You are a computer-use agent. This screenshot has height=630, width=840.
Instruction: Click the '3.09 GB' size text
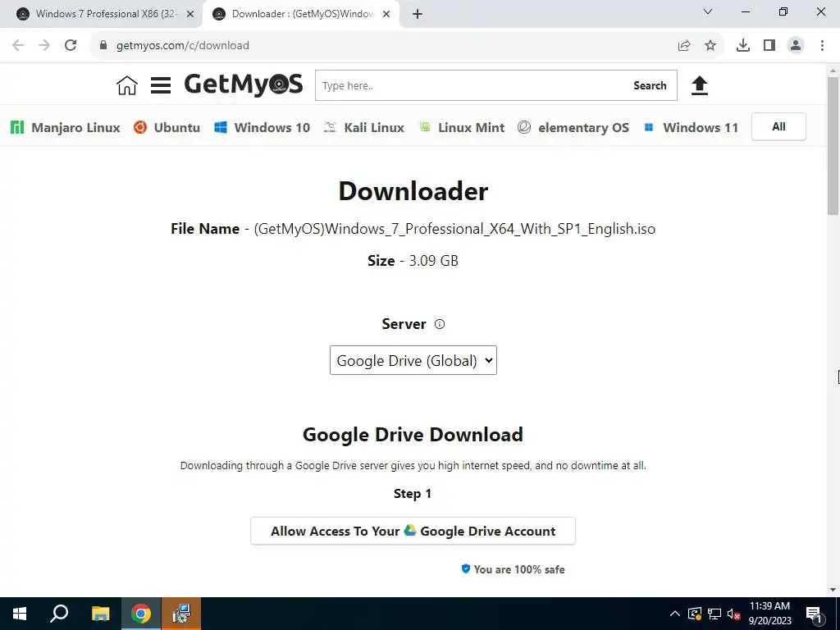[433, 261]
